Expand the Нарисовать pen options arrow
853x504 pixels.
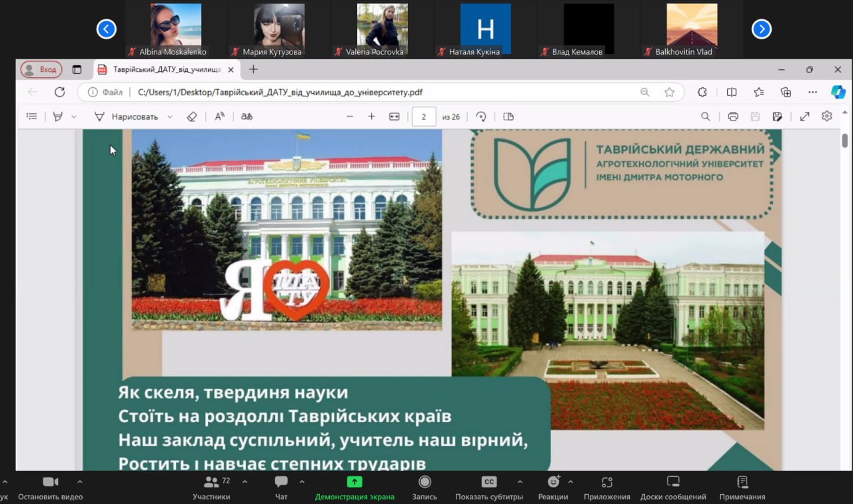tap(170, 117)
